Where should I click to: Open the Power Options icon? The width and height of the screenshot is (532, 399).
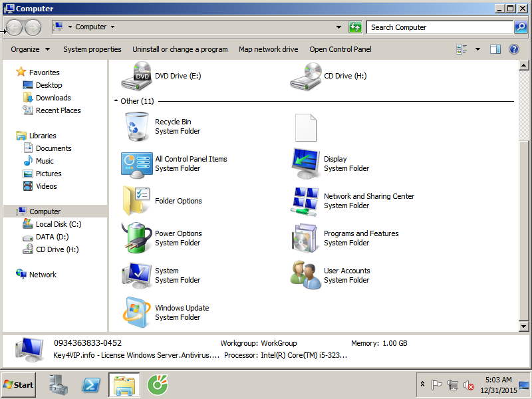pyautogui.click(x=137, y=238)
